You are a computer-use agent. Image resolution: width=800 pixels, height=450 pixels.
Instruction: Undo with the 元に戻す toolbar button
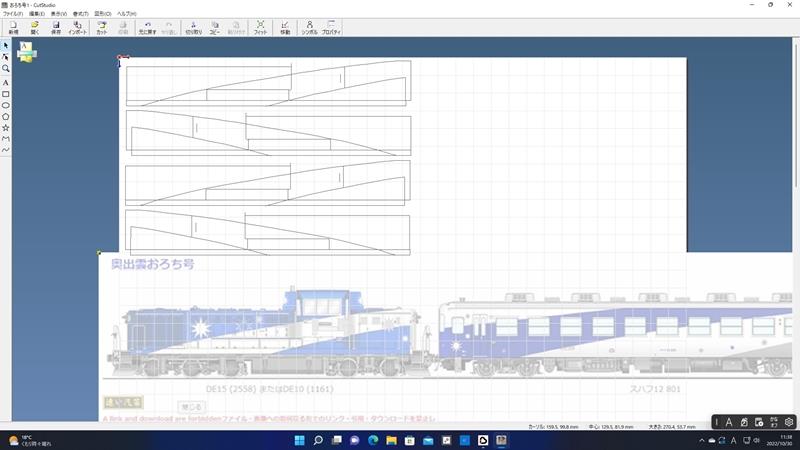click(x=147, y=28)
